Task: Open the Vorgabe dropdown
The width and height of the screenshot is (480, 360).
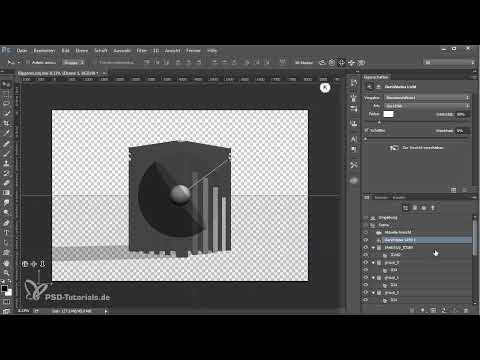Action: pos(427,98)
